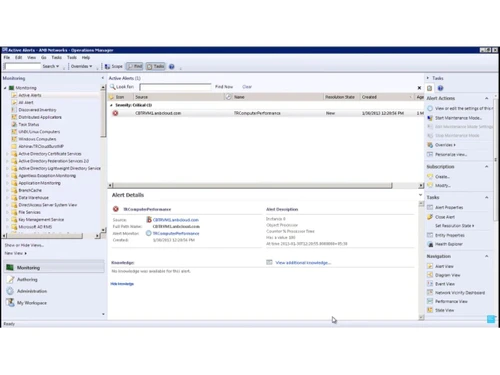Viewport: 500px width, 375px height.
Task: Click the Entity Properties icon
Action: (x=430, y=235)
